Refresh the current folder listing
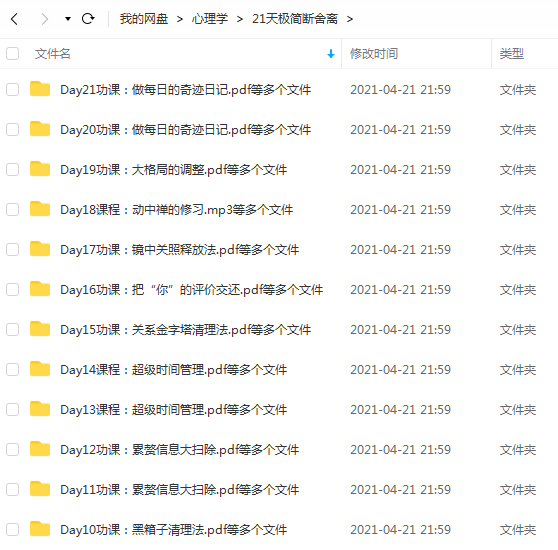The image size is (558, 550). point(88,18)
